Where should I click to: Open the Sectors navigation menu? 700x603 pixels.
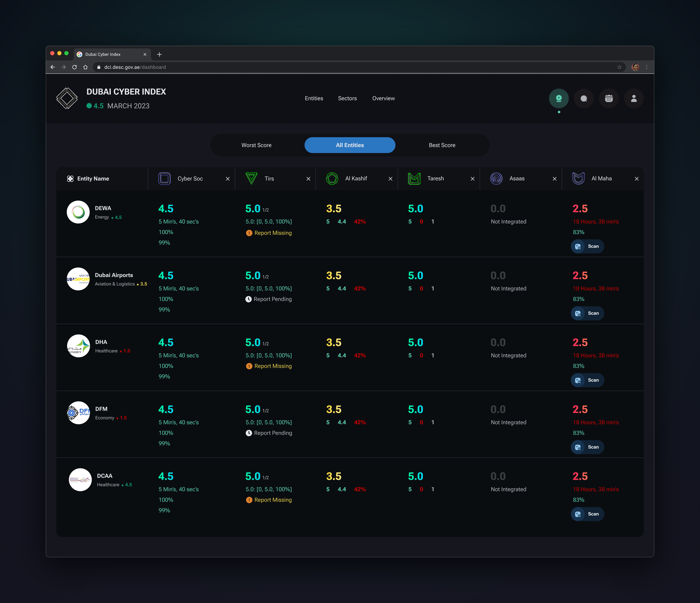coord(347,98)
